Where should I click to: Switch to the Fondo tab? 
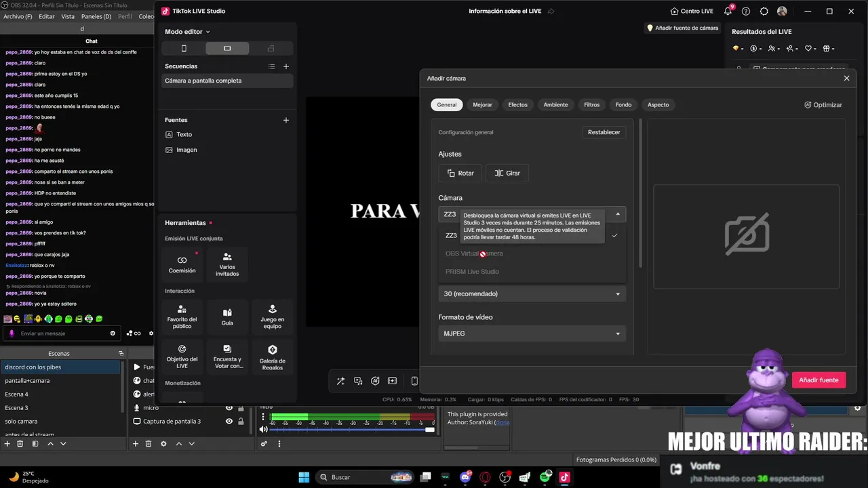(623, 105)
